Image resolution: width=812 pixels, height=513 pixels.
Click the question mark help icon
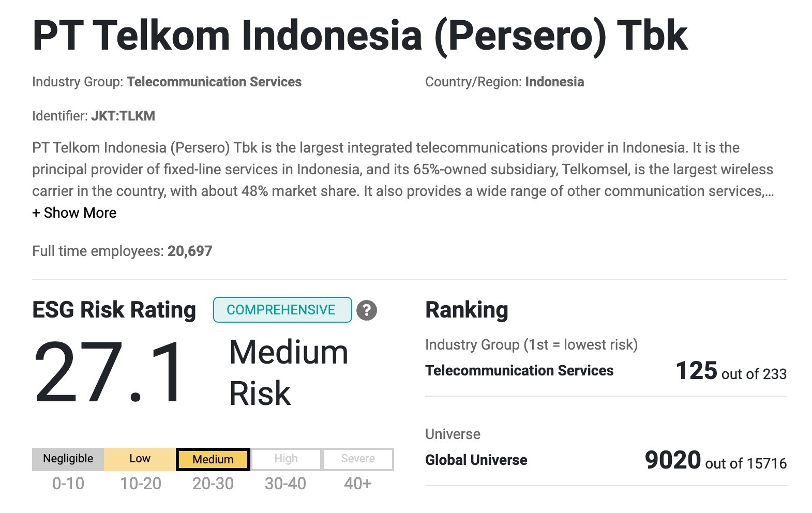pyautogui.click(x=367, y=310)
